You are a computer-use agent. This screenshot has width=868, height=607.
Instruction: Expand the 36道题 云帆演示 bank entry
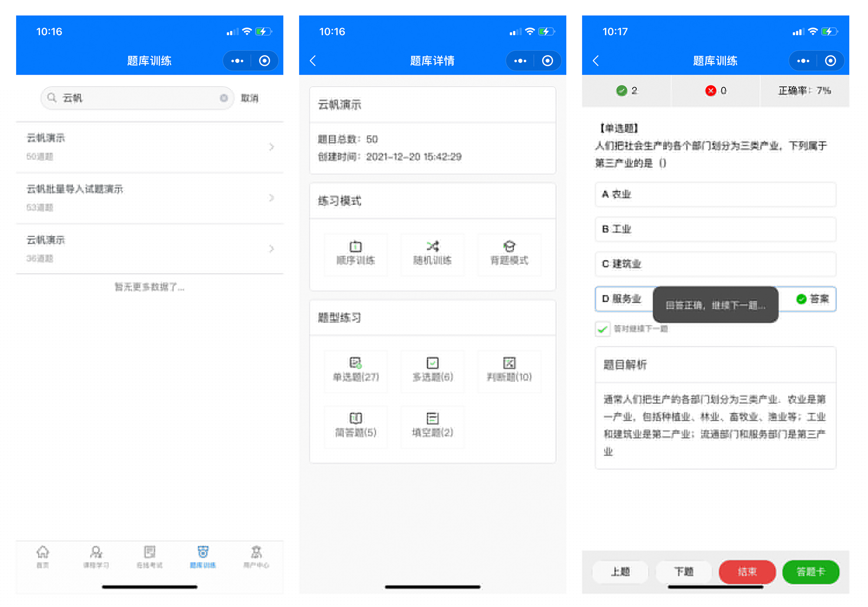tap(149, 249)
